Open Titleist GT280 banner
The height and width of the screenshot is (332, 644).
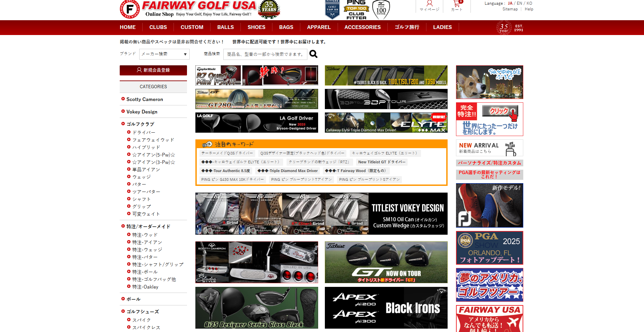(257, 99)
